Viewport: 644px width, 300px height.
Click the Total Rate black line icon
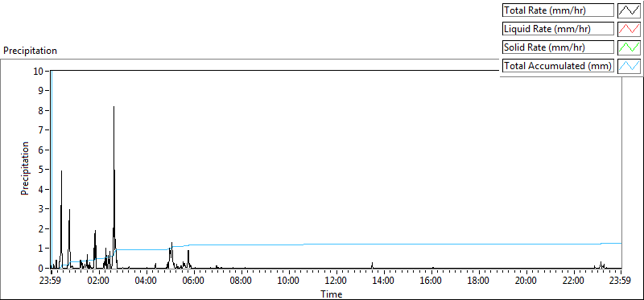click(630, 10)
